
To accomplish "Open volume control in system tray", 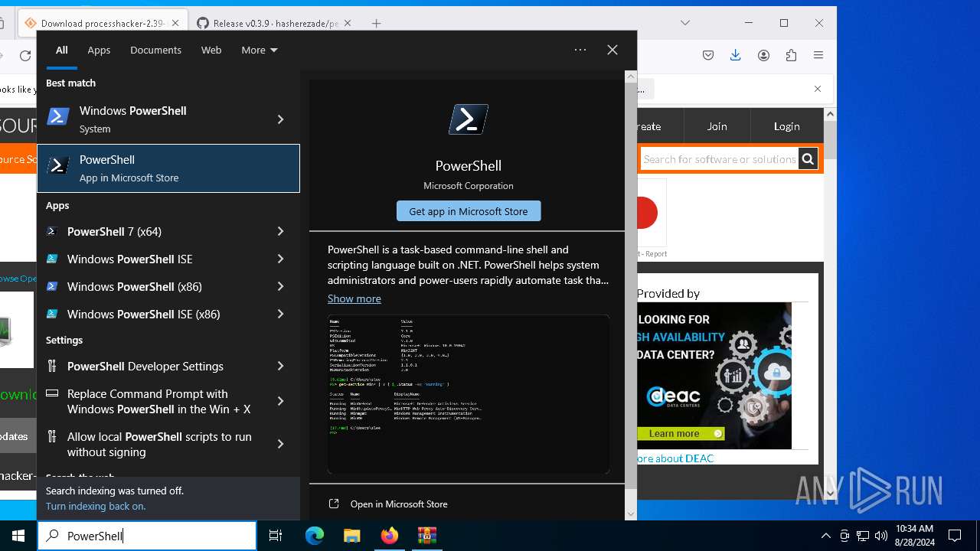I will [x=881, y=536].
